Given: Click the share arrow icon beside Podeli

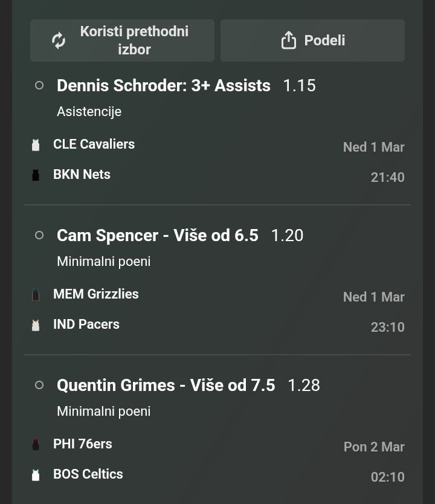Looking at the screenshot, I should [289, 40].
